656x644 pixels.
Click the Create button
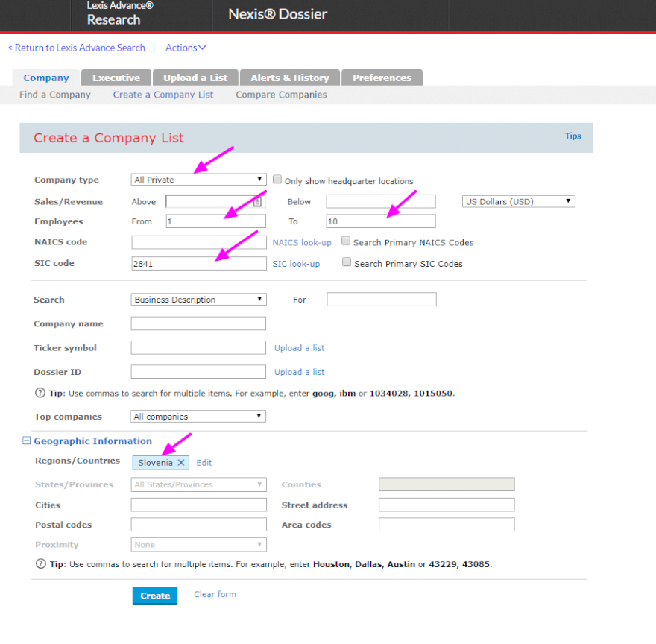pos(155,596)
